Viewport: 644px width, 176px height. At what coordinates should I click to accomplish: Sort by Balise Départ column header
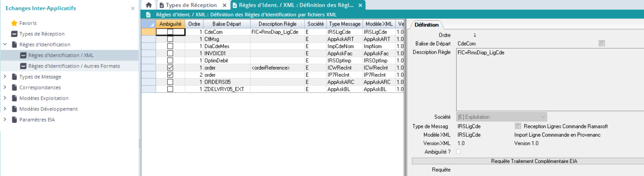(226, 24)
